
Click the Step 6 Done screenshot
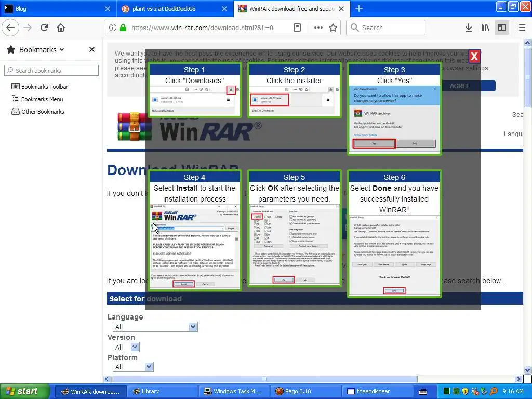394,234
